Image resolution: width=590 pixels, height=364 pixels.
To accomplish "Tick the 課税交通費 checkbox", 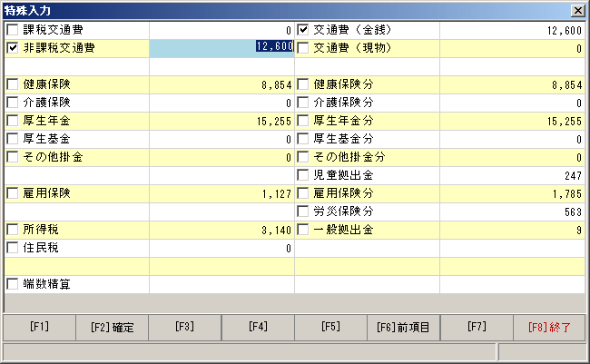I will click(13, 30).
